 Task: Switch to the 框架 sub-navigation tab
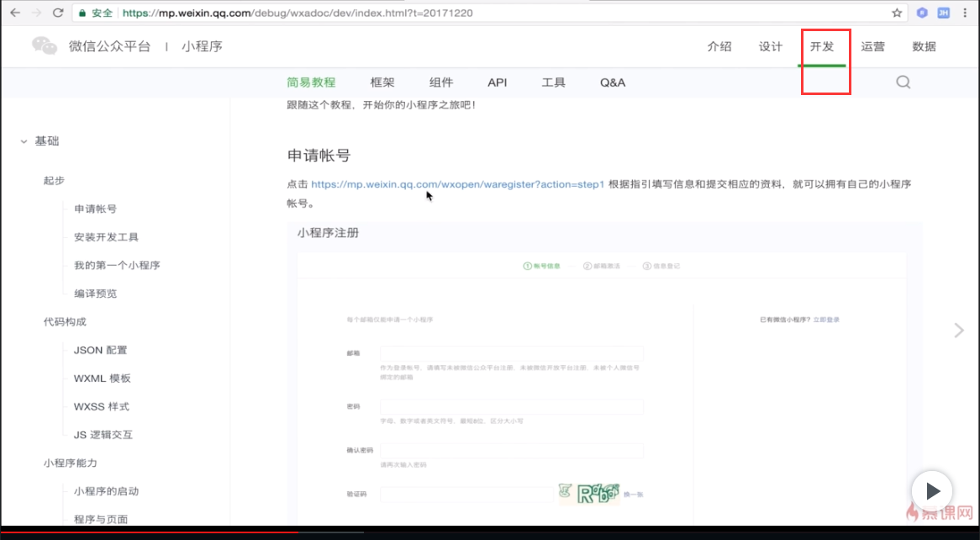(382, 82)
